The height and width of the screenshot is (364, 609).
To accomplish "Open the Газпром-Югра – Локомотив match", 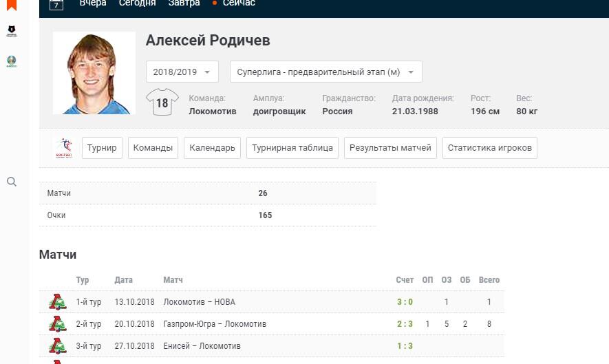I will click(215, 324).
